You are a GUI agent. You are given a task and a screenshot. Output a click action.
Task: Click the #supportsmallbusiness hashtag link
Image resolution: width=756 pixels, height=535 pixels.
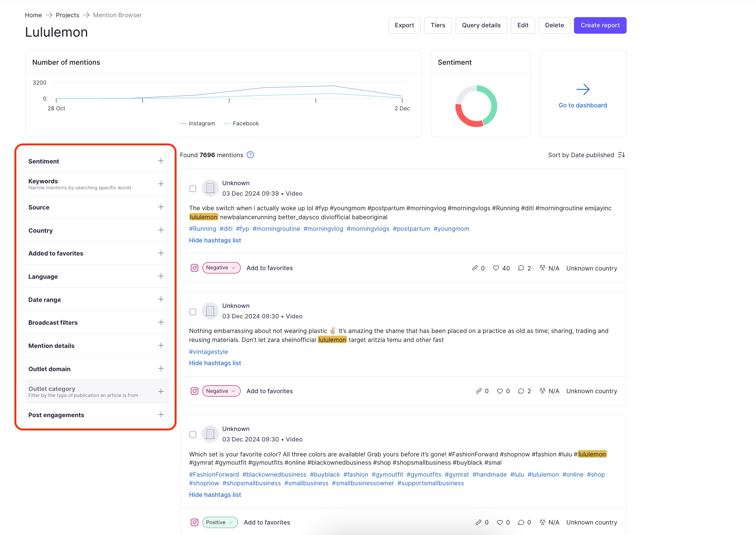(x=431, y=483)
